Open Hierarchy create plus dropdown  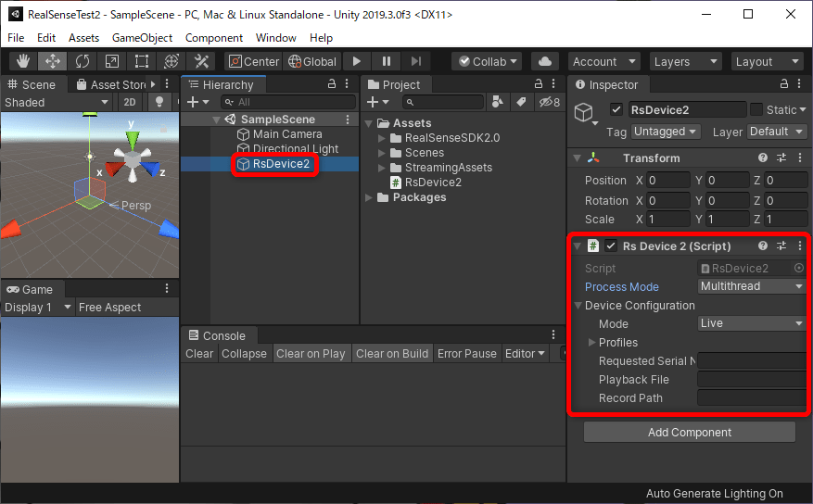(197, 102)
